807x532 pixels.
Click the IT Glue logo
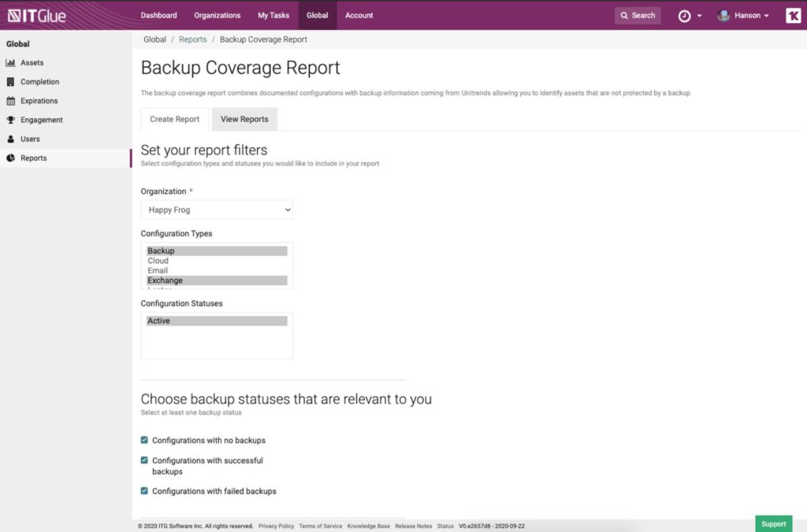[37, 15]
